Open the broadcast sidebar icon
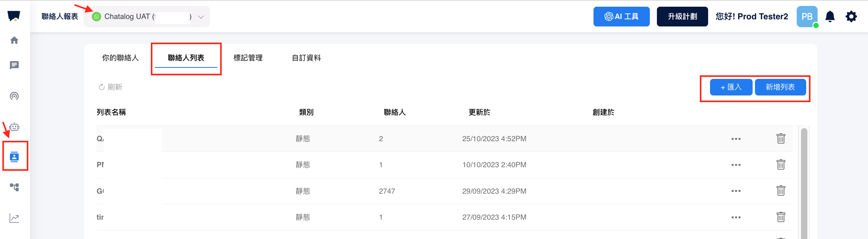 [14, 96]
